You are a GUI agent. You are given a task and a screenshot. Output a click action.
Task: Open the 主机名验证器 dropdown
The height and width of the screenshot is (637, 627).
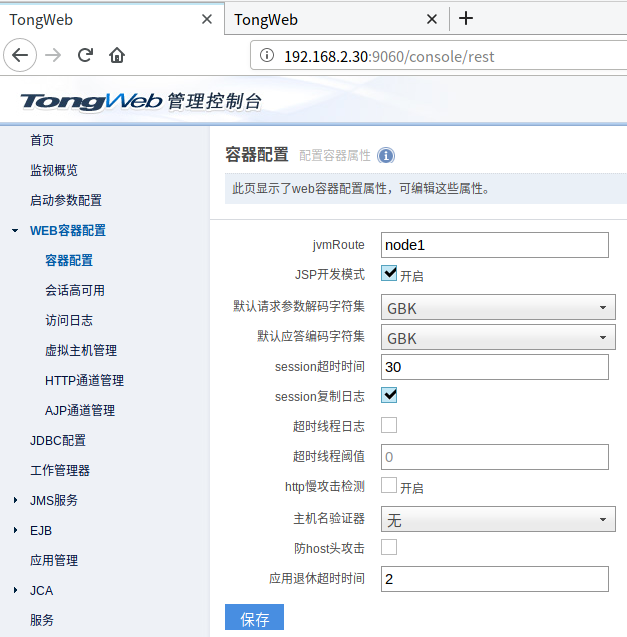tap(498, 519)
